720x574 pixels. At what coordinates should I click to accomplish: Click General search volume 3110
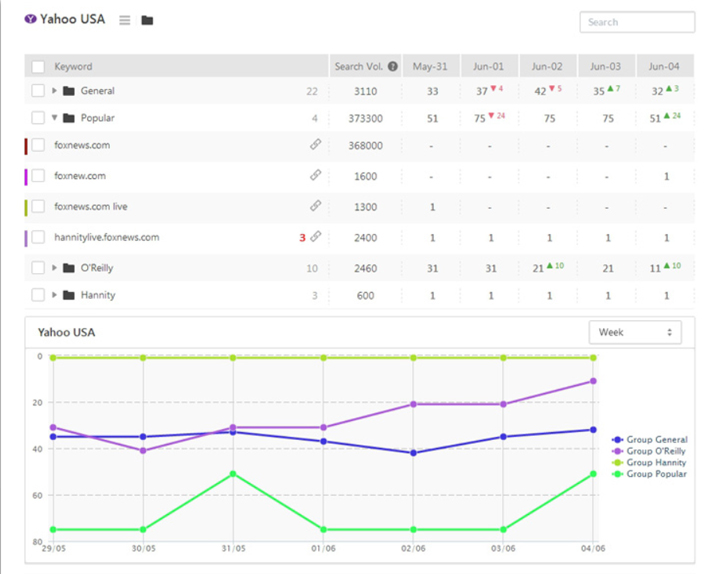click(x=366, y=91)
